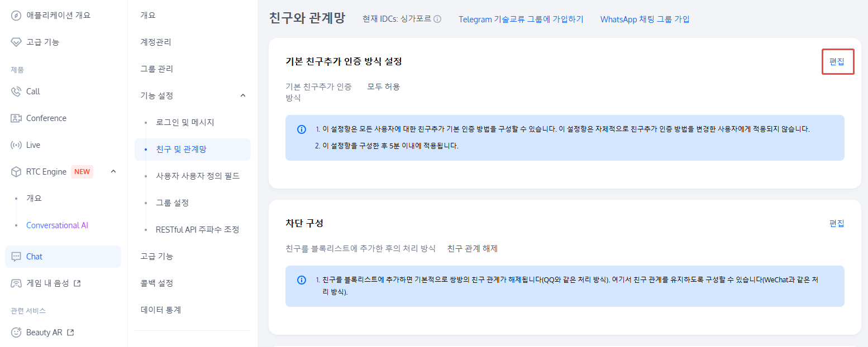This screenshot has width=868, height=347.
Task: Click the Conference product icon
Action: [16, 118]
